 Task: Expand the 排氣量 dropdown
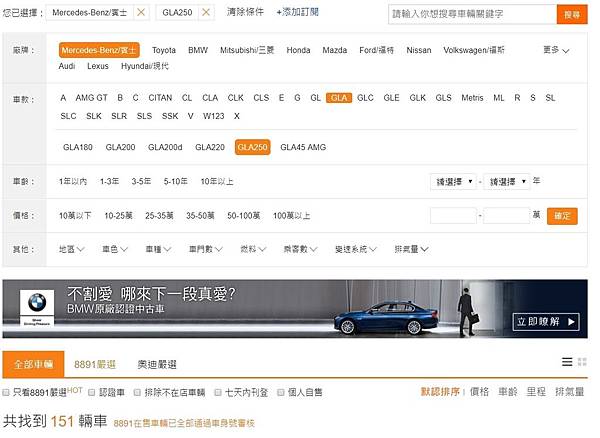click(412, 249)
